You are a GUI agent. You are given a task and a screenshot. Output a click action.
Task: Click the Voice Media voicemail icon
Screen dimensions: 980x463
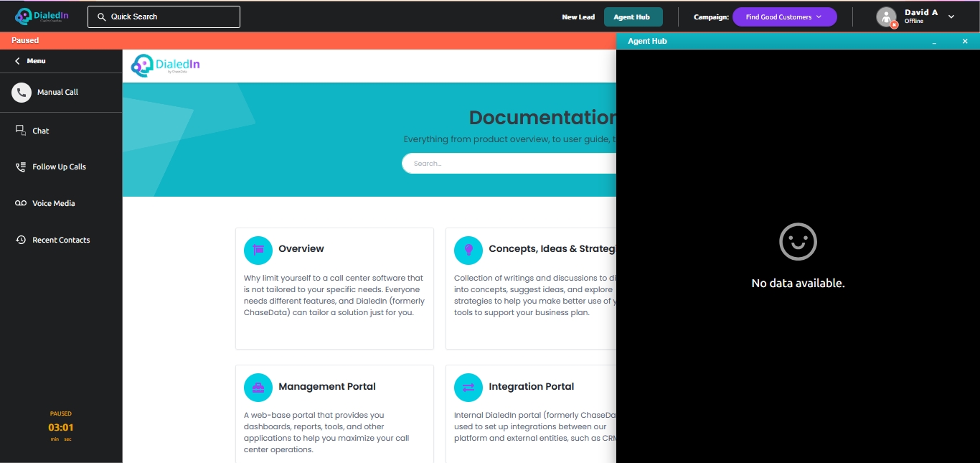coord(21,203)
